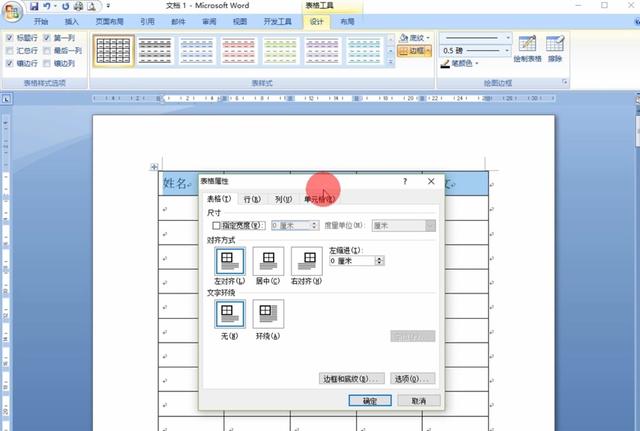Open the 度量单位 combo box
This screenshot has width=640, height=431.
pos(404,226)
